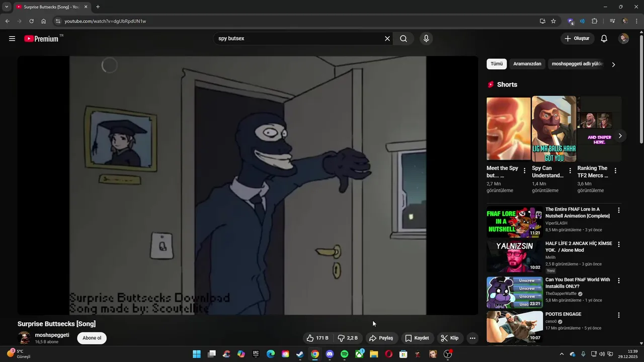Image resolution: width=644 pixels, height=362 pixels.
Task: Open a new browser tab with plus
Action: [x=98, y=7]
